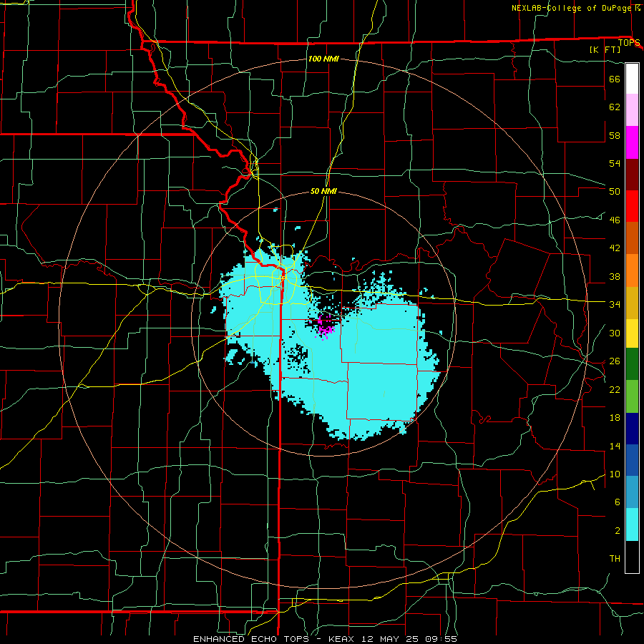
Task: Click the legend value 10
Action: [x=615, y=474]
